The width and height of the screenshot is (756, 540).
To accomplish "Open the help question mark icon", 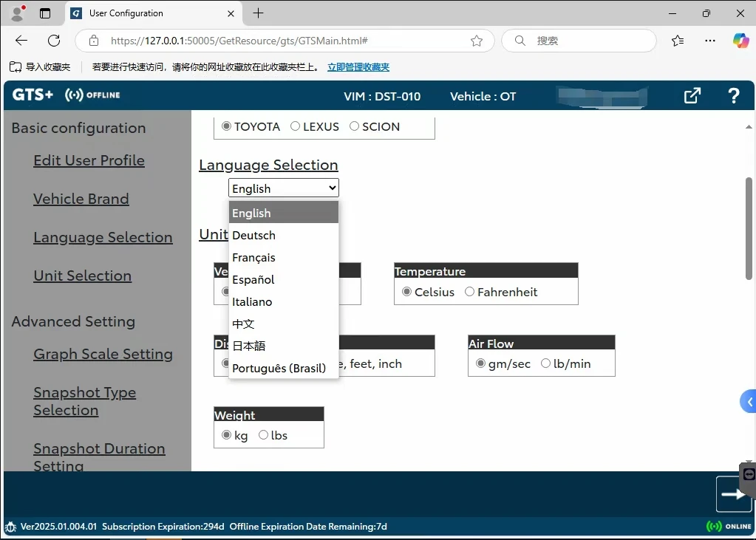I will click(733, 96).
